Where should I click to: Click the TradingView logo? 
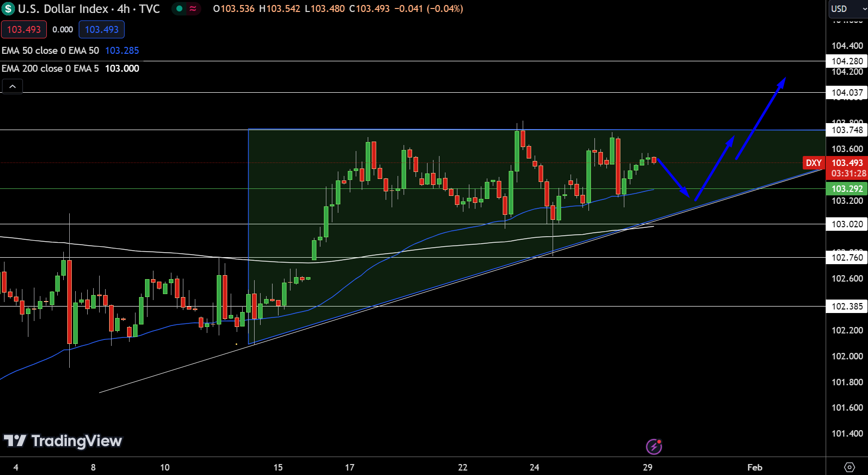pyautogui.click(x=63, y=441)
